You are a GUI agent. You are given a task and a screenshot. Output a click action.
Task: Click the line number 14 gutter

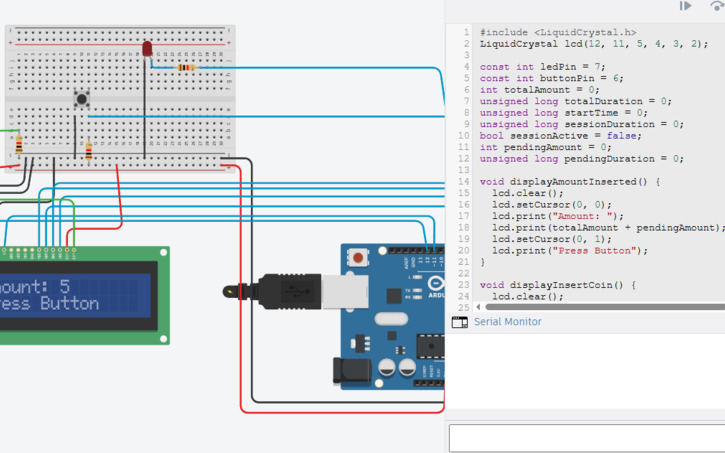point(464,182)
